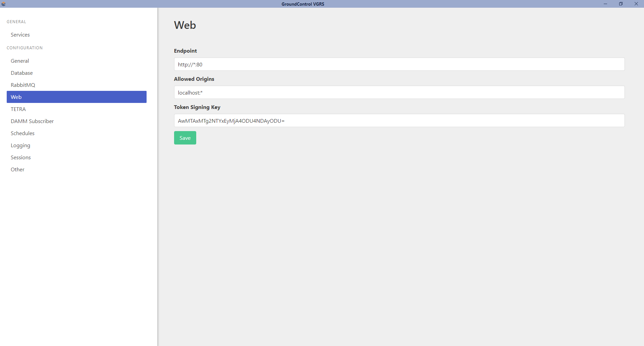Image resolution: width=644 pixels, height=346 pixels.
Task: Open General configuration section
Action: point(20,61)
